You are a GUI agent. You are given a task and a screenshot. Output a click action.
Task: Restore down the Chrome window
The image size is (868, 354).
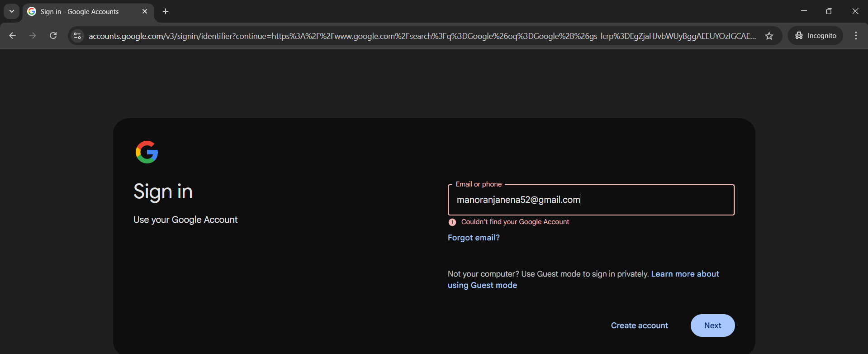(x=829, y=11)
